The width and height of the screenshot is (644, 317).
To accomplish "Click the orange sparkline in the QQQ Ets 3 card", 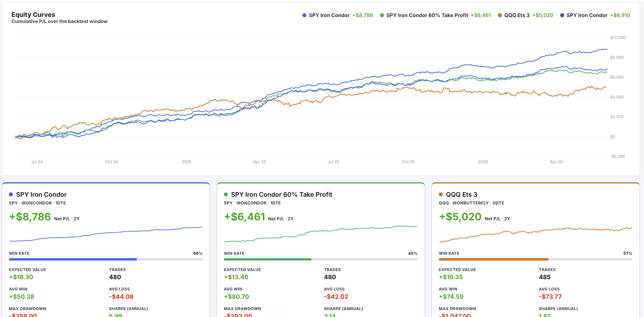I will (x=536, y=235).
